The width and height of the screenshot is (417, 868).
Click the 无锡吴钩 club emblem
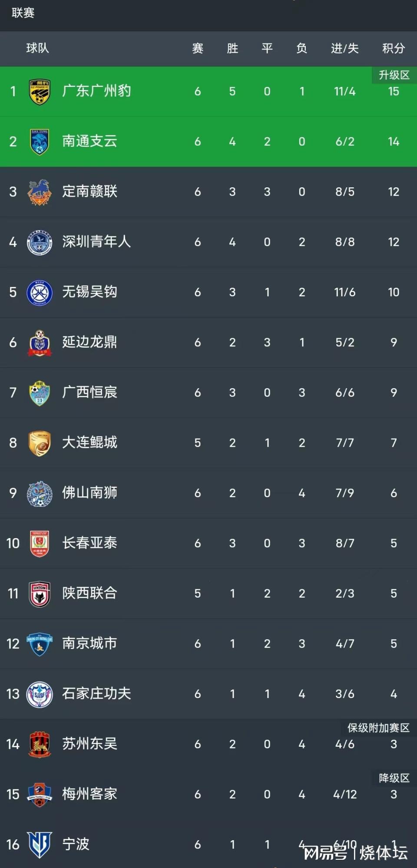[40, 293]
